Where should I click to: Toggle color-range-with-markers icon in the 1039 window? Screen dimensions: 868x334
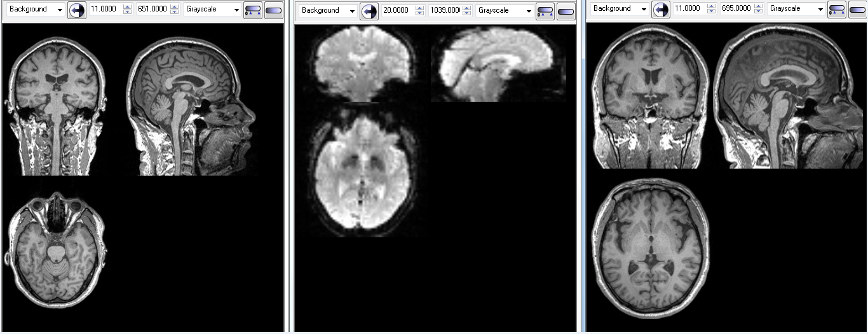click(x=545, y=11)
